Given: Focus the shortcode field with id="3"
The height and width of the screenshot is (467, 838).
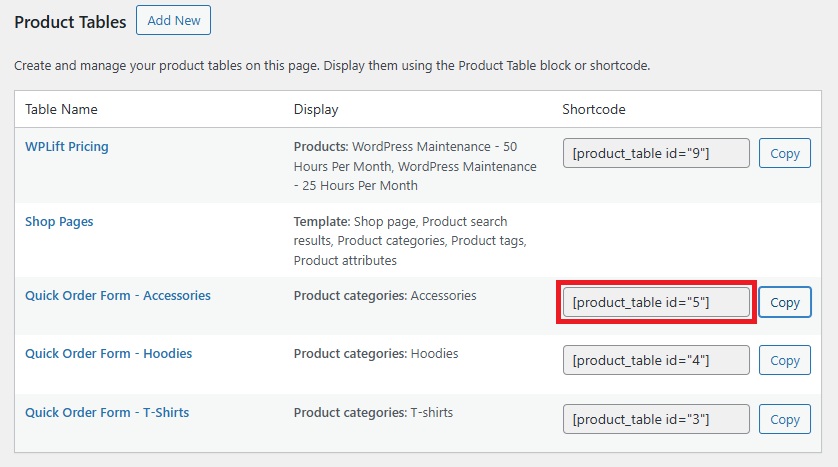Looking at the screenshot, I should pos(655,419).
